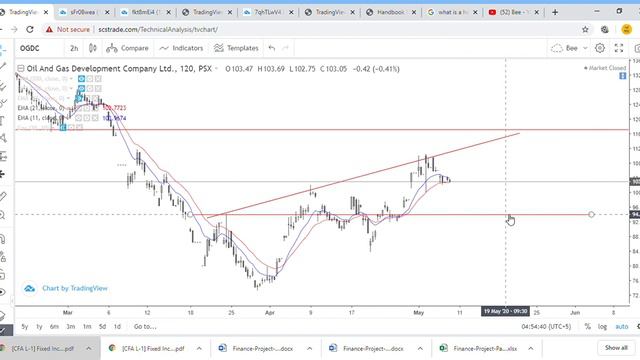Open a new browser tab

pyautogui.click(x=555, y=12)
